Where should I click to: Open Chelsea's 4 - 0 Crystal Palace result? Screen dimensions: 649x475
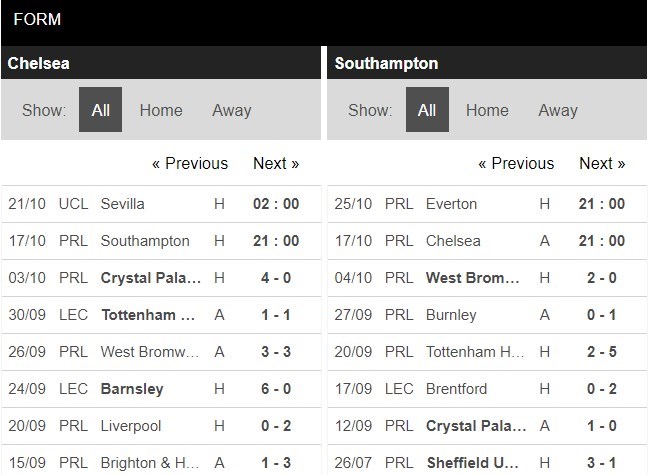click(161, 278)
